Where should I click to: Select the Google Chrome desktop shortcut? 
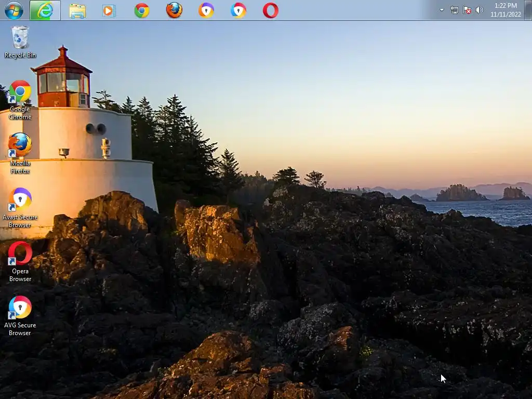coord(20,100)
